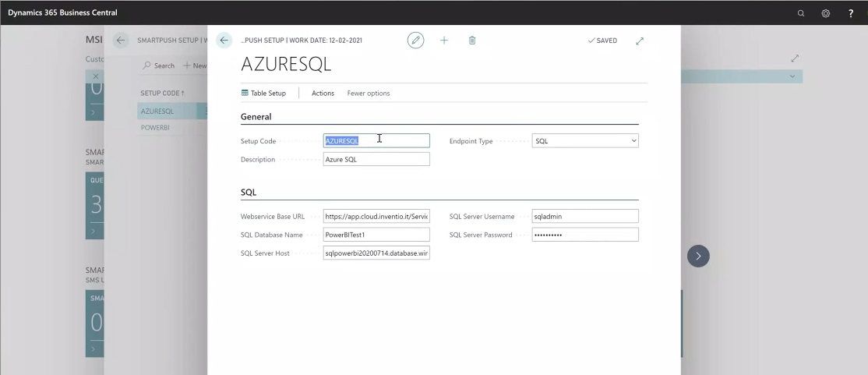Click the SQL Server Username field
Image resolution: width=868 pixels, height=375 pixels.
click(585, 216)
